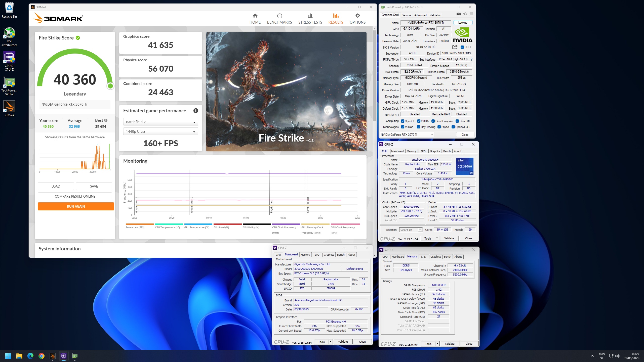Click the 3DMark logo
This screenshot has height=362, width=644.
[x=58, y=18]
